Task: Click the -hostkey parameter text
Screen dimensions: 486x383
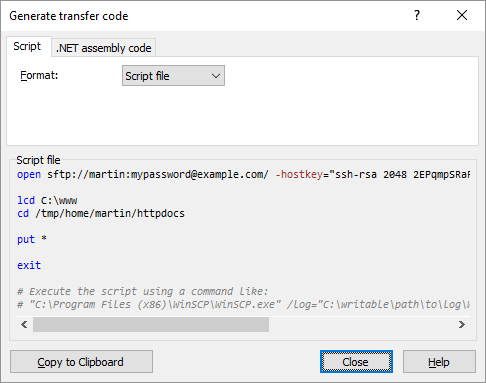Action: [299, 174]
